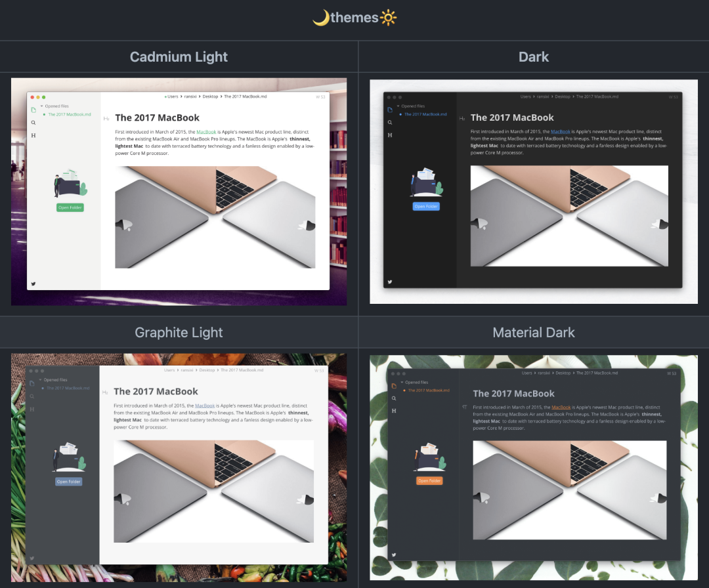
Task: Select The 2017 MacBook.md file in Cadmium Light sidebar
Action: click(70, 114)
